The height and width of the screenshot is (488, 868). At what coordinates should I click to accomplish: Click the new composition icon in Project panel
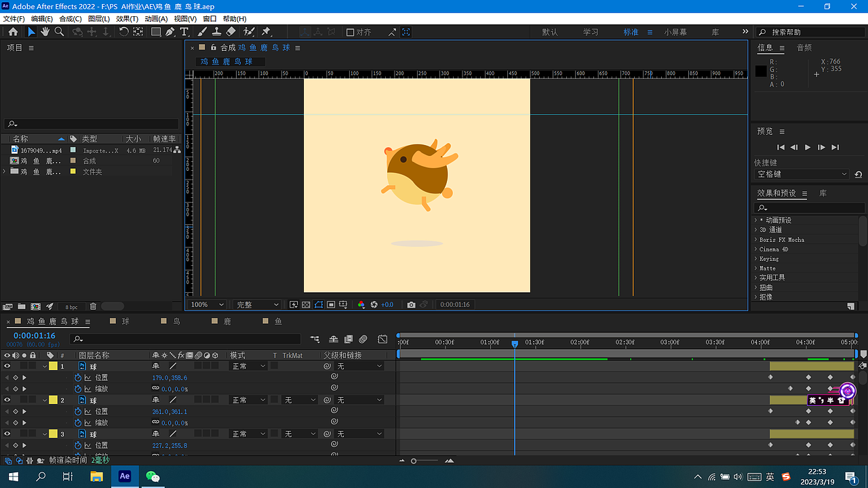click(x=35, y=306)
